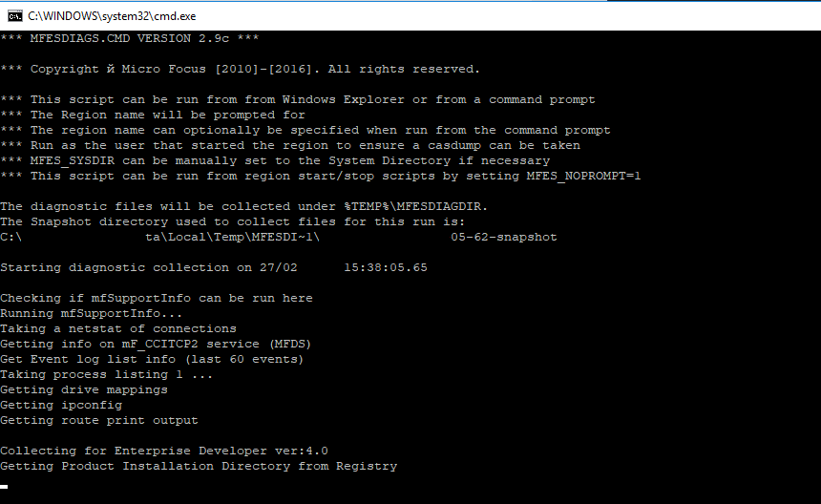Image resolution: width=821 pixels, height=504 pixels.
Task: Click the timestamp 15:38:05.65
Action: [385, 267]
